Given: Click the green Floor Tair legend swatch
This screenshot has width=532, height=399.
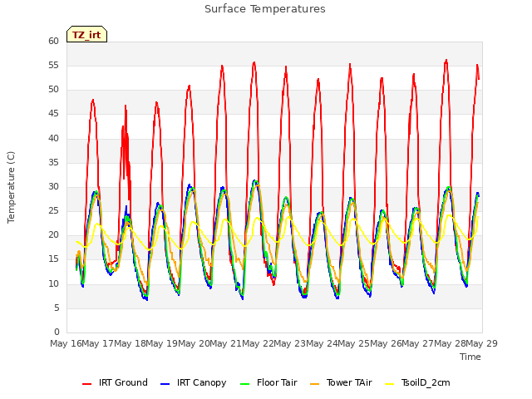Looking at the screenshot, I should [x=244, y=384].
